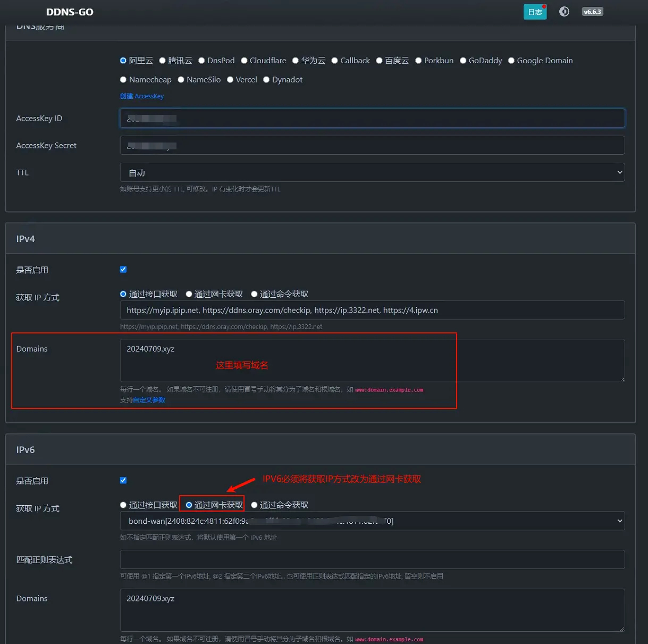Click the AccessKey Secret field
Screen dimensions: 648x644
pos(372,145)
